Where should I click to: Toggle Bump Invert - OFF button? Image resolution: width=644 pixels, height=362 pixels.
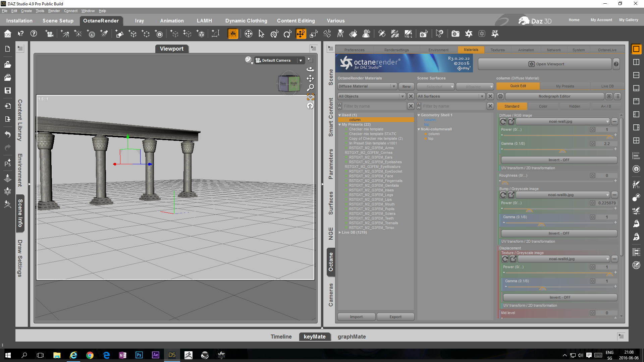559,233
